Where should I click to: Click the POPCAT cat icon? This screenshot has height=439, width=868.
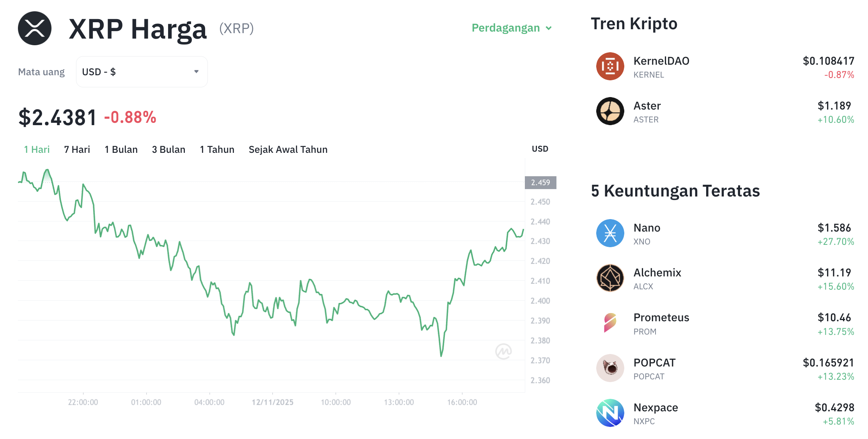609,368
